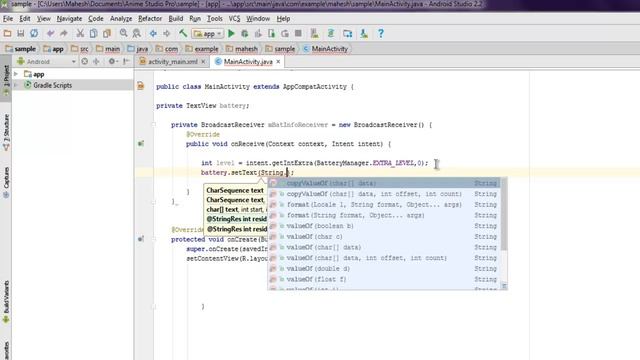Toggle the Captures tool window tab
Image resolution: width=640 pixels, height=360 pixels.
click(x=6, y=182)
